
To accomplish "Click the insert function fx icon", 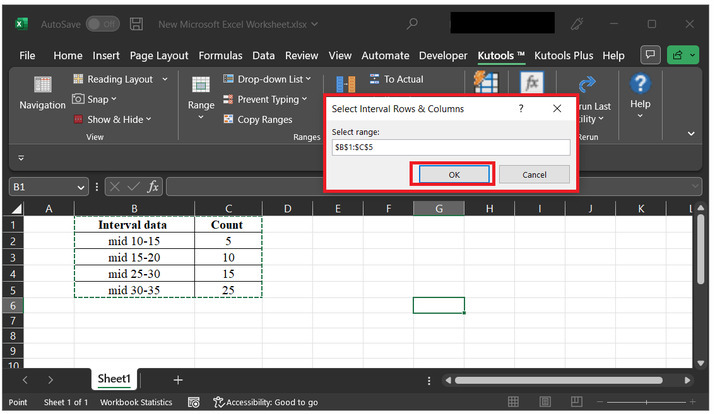I will pos(153,186).
